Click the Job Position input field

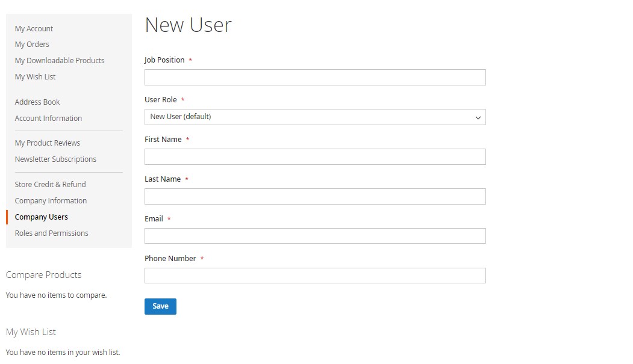(x=314, y=77)
